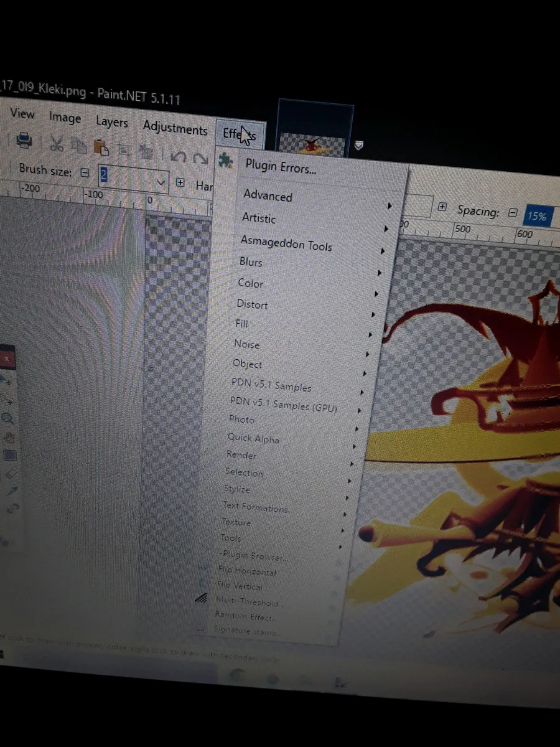
Task: Close the Tools floating window
Action: 6,359
